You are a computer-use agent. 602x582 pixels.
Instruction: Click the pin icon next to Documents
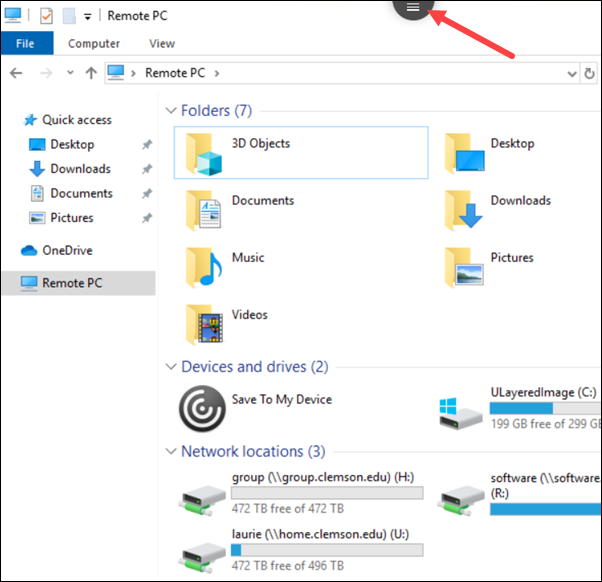tap(147, 193)
